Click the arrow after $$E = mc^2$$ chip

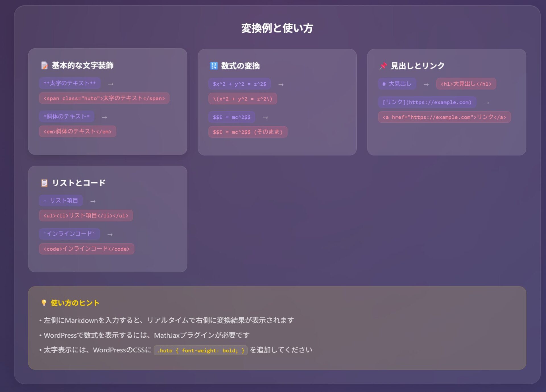pos(265,118)
